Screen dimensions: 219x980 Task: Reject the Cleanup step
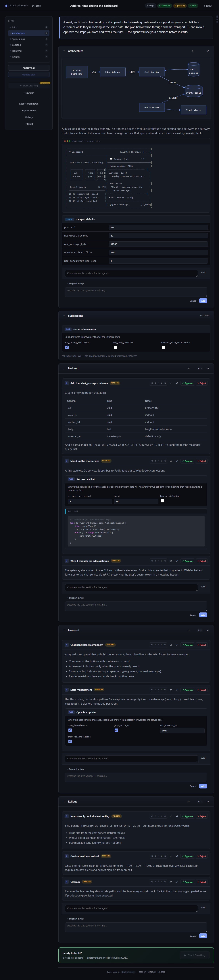(x=201, y=882)
